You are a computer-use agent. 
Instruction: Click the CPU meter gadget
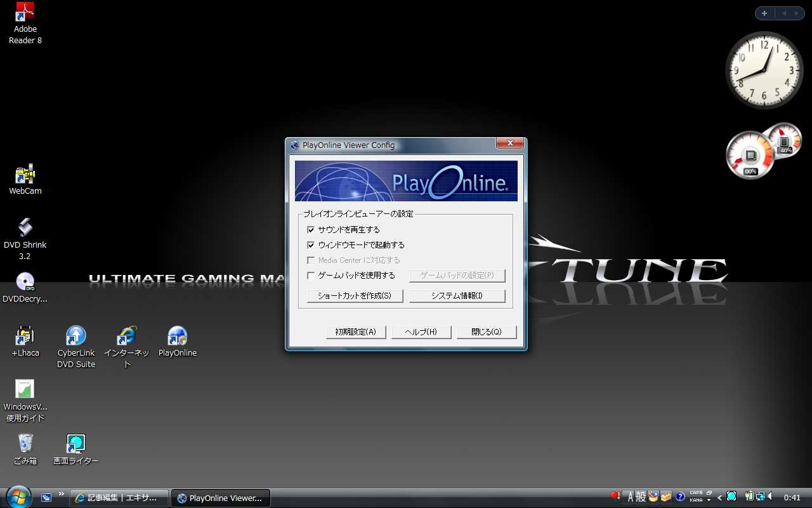click(751, 155)
